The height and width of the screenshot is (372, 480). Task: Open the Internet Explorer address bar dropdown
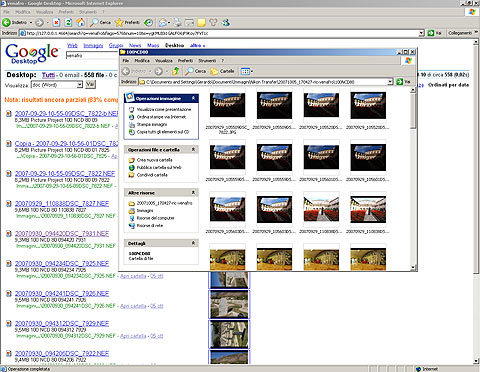pos(421,33)
